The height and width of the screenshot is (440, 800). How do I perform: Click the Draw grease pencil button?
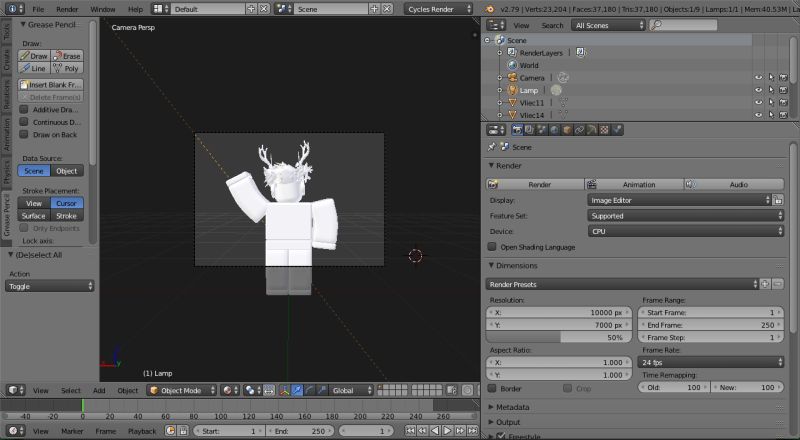coord(34,56)
